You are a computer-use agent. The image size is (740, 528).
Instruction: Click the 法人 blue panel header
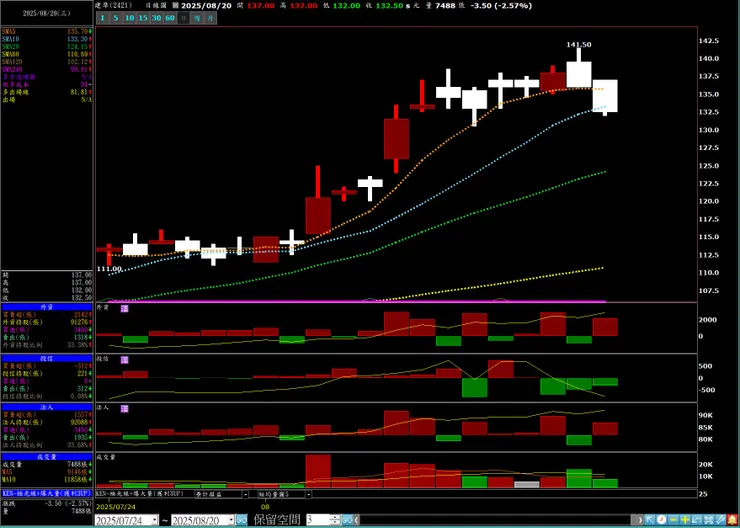(47, 407)
